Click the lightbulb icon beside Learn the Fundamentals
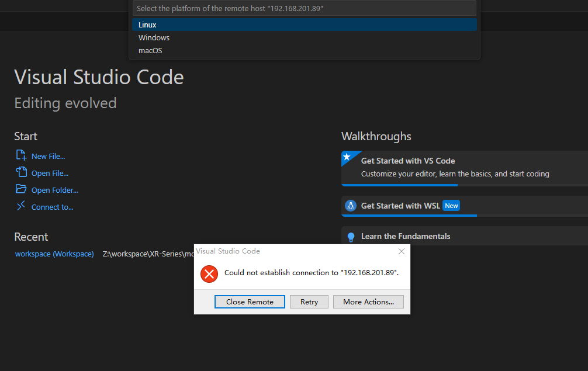 [x=351, y=237]
